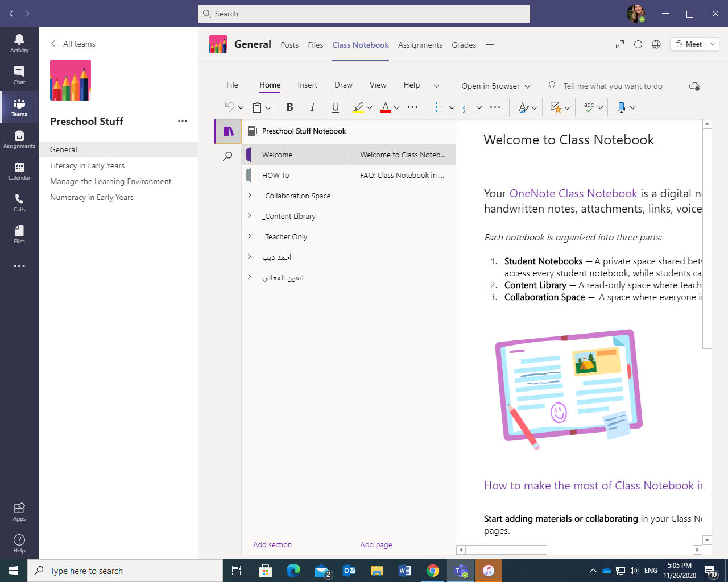Expand the _Teacher Only section
The height and width of the screenshot is (582, 728).
[249, 236]
